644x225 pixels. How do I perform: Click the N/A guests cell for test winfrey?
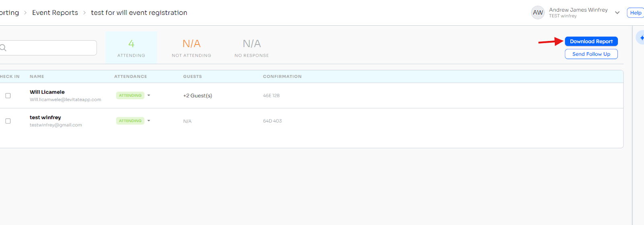(187, 121)
